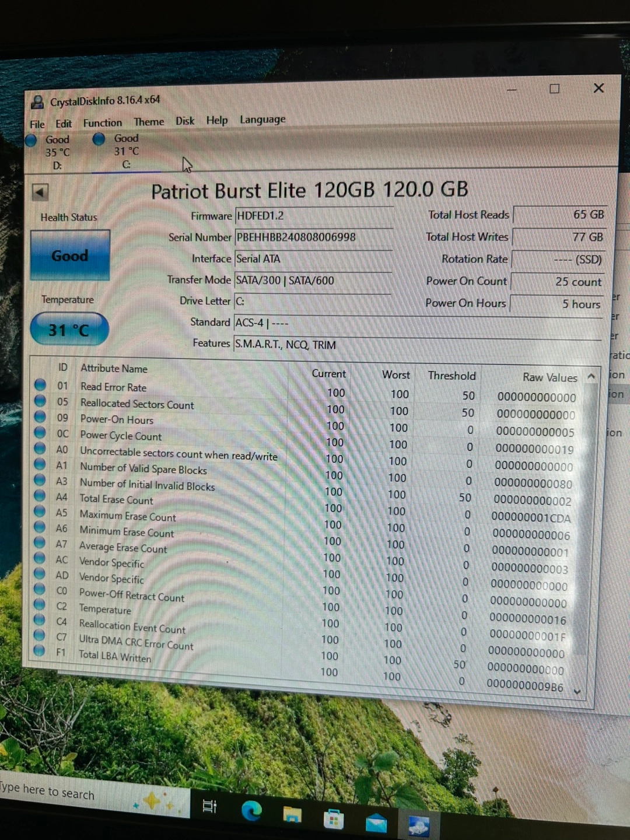Open Mail app from the taskbar
Screen dimensions: 630x840
tap(376, 823)
